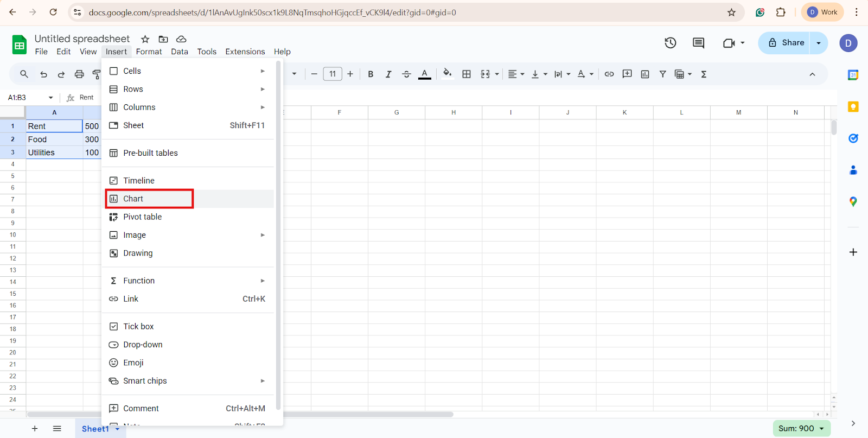Open Google Tasks side panel
868x438 pixels.
click(853, 138)
